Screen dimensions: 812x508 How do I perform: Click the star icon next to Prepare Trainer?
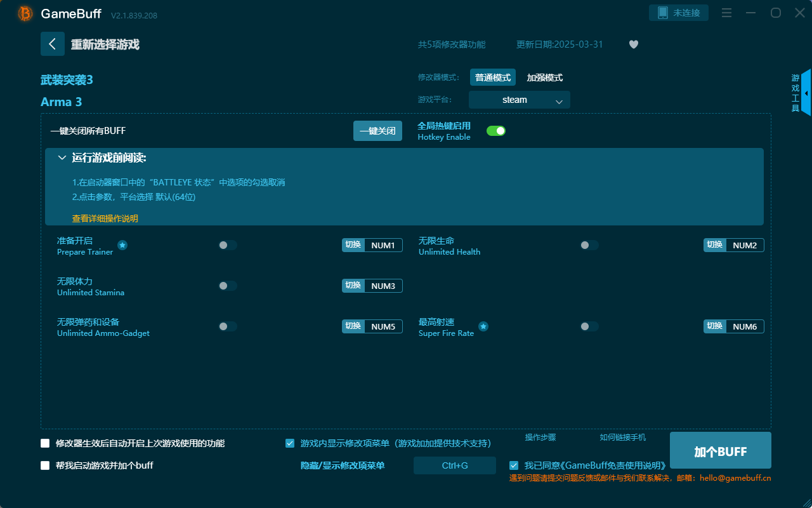point(122,245)
